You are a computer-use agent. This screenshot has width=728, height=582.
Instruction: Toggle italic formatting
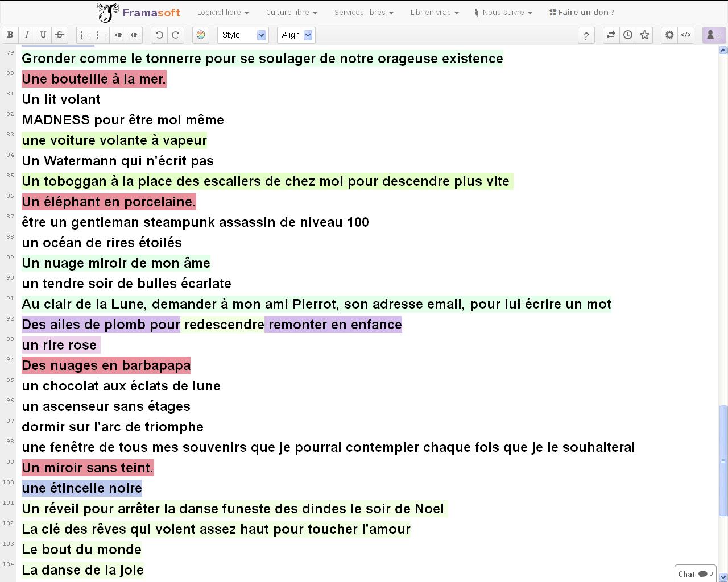(27, 35)
